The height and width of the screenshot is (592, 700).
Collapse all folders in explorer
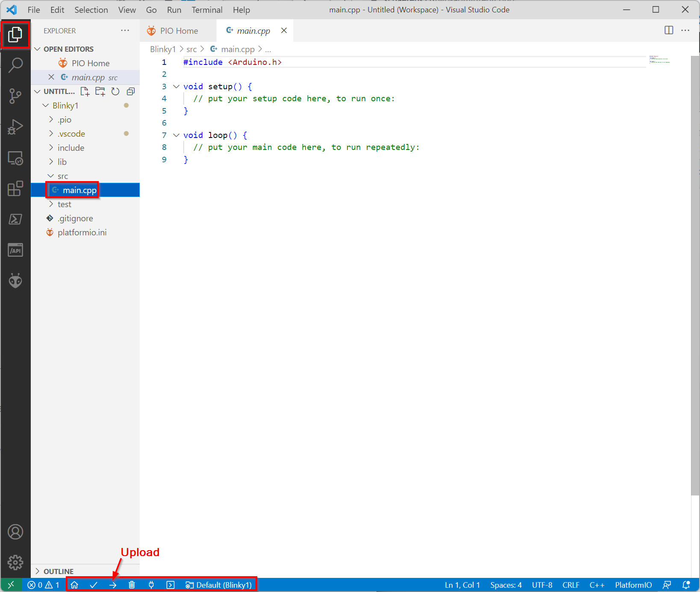tap(131, 91)
